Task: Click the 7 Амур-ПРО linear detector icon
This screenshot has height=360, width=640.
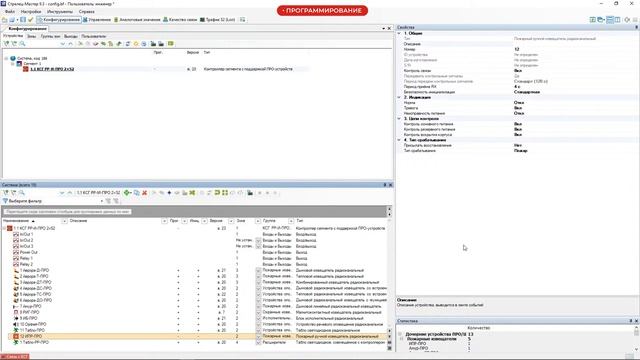Action: [16, 306]
